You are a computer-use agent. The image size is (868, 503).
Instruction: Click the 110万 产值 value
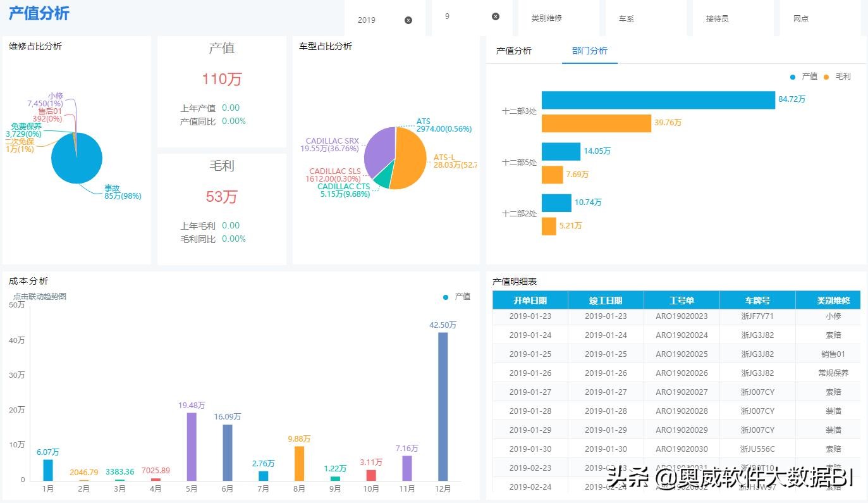(x=222, y=79)
